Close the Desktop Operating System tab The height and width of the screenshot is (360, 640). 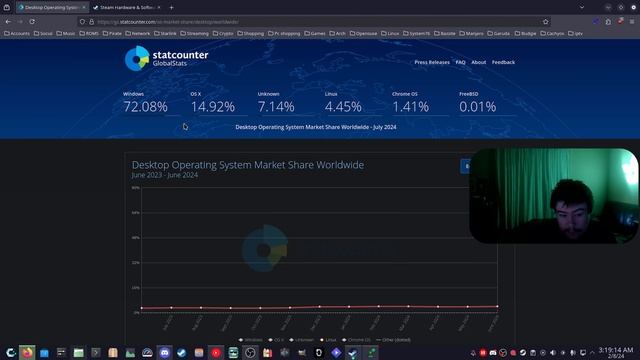[x=84, y=7]
